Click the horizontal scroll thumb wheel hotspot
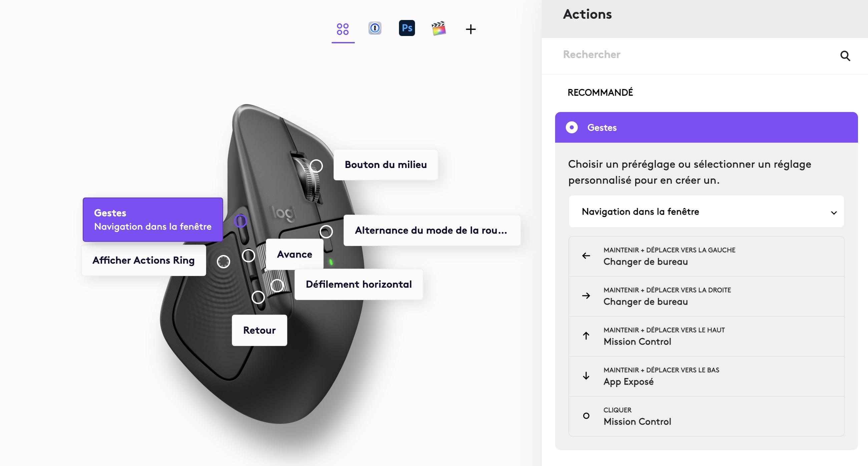 (x=277, y=286)
